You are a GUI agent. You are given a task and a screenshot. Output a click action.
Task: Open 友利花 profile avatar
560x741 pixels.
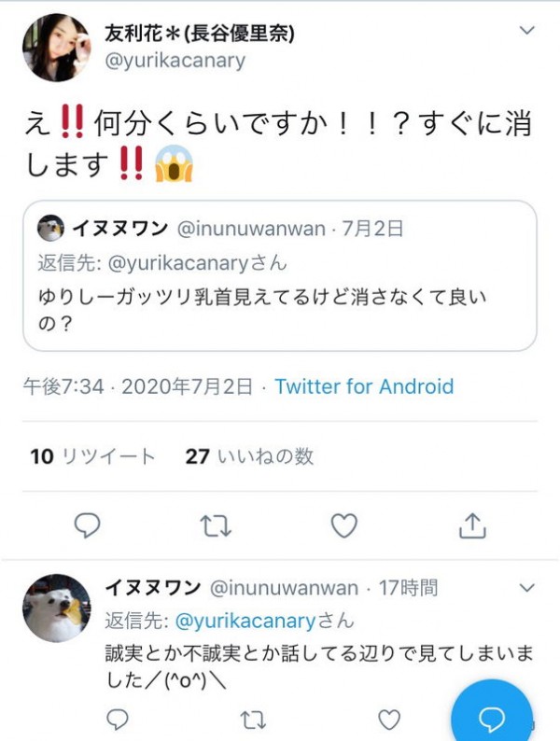click(x=57, y=48)
